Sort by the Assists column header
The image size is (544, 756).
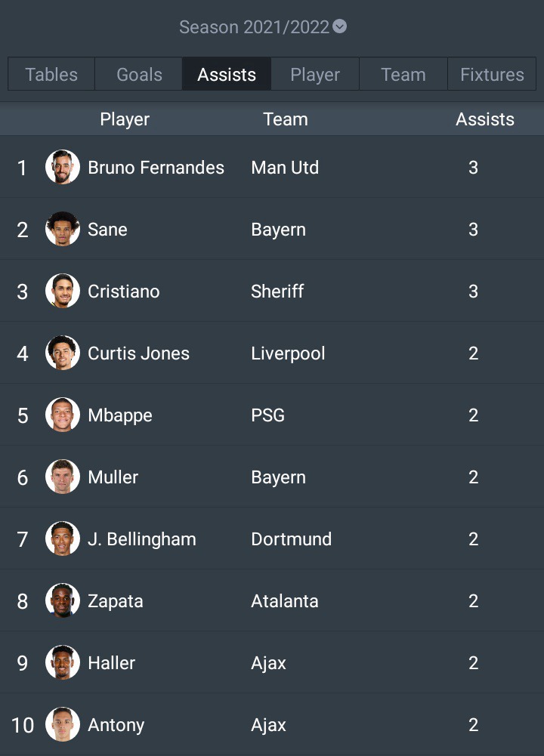[485, 119]
